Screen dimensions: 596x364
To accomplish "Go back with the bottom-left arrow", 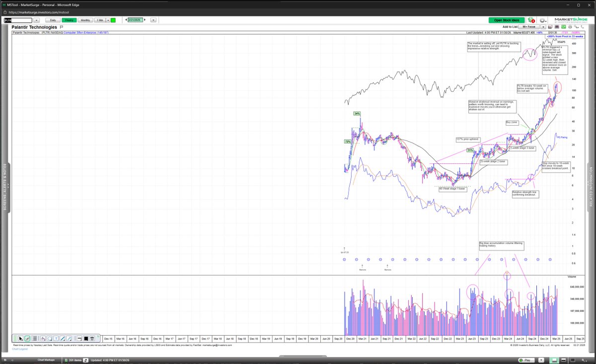I will point(5,360).
